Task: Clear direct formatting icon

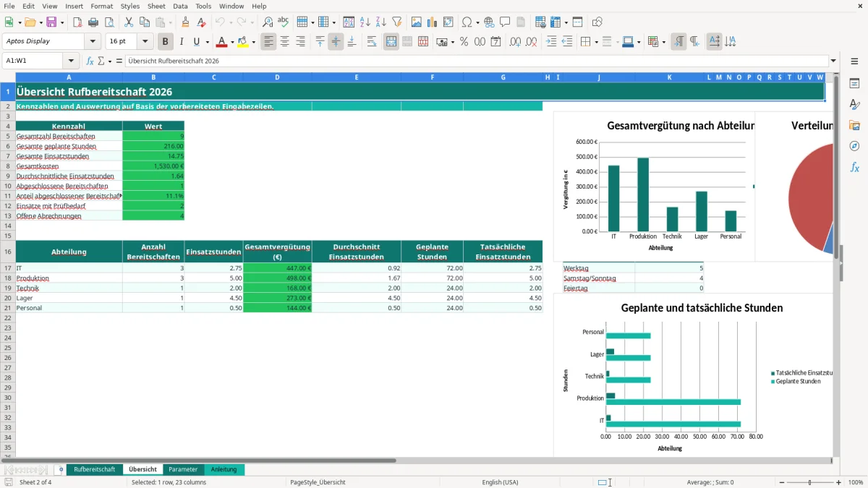Action: (201, 22)
